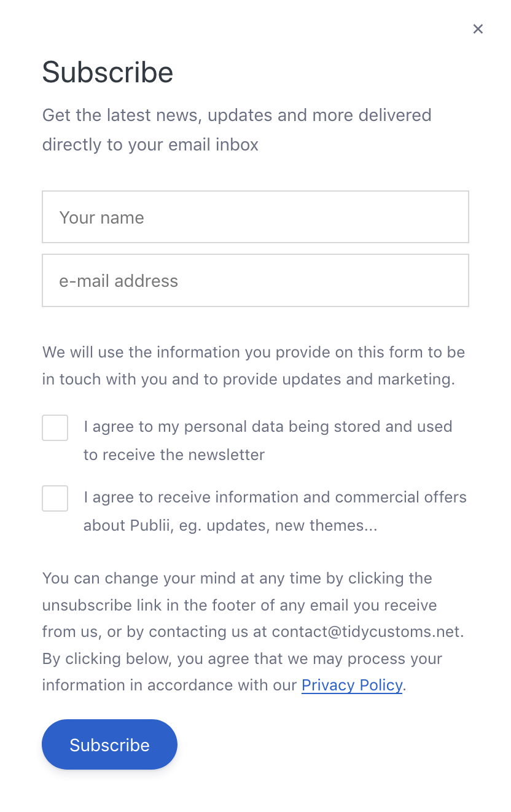Screen dimensions: 511x812
Task: Click the marketing updates description text
Action: click(x=254, y=365)
